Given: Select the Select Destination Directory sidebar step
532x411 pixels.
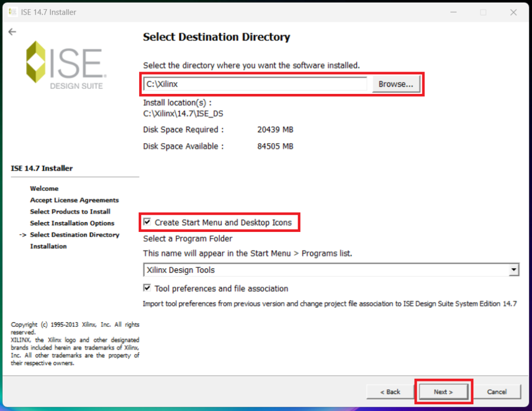Looking at the screenshot, I should 75,235.
